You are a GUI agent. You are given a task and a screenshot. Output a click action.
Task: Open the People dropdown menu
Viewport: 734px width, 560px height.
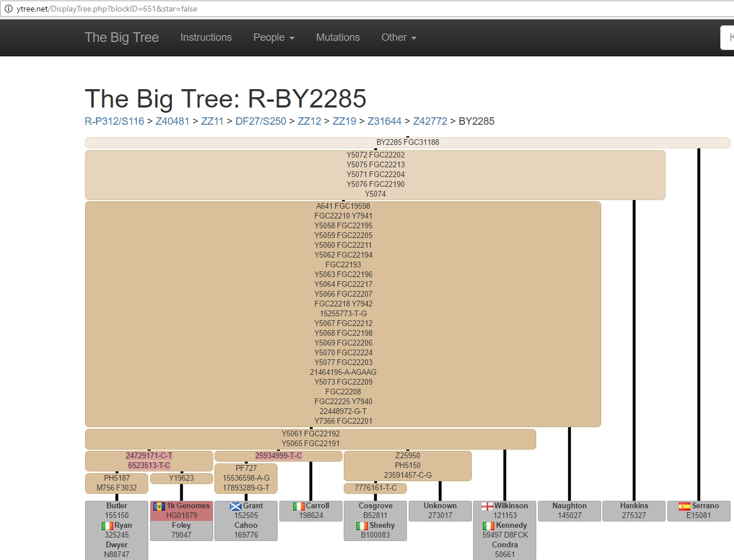point(274,37)
